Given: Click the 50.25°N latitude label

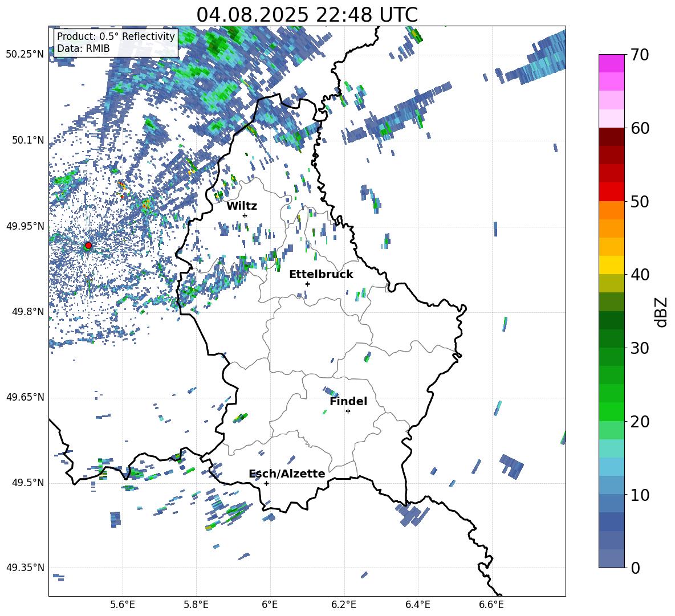Looking at the screenshot, I should coord(25,55).
